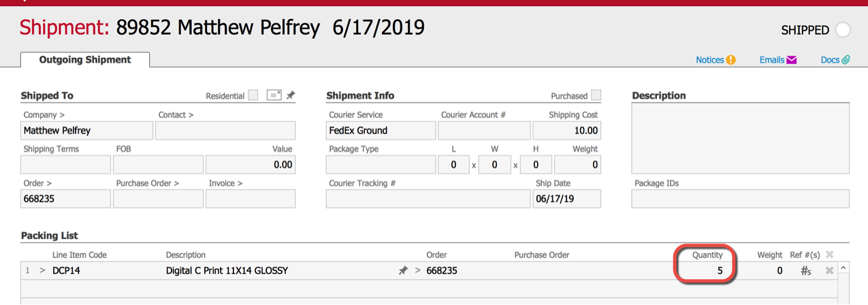Click the packing list scroll up arrow
Image resolution: width=868 pixels, height=305 pixels.
click(843, 268)
